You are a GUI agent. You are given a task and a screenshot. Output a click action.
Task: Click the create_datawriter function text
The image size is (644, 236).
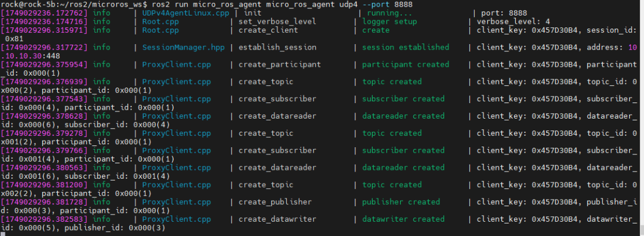click(278, 219)
